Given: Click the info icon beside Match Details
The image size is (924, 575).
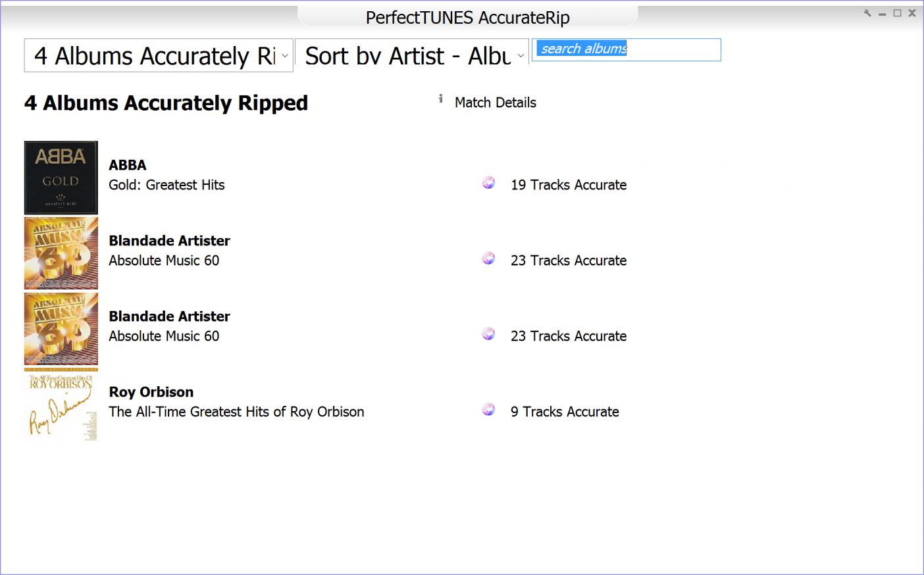Looking at the screenshot, I should click(x=440, y=99).
